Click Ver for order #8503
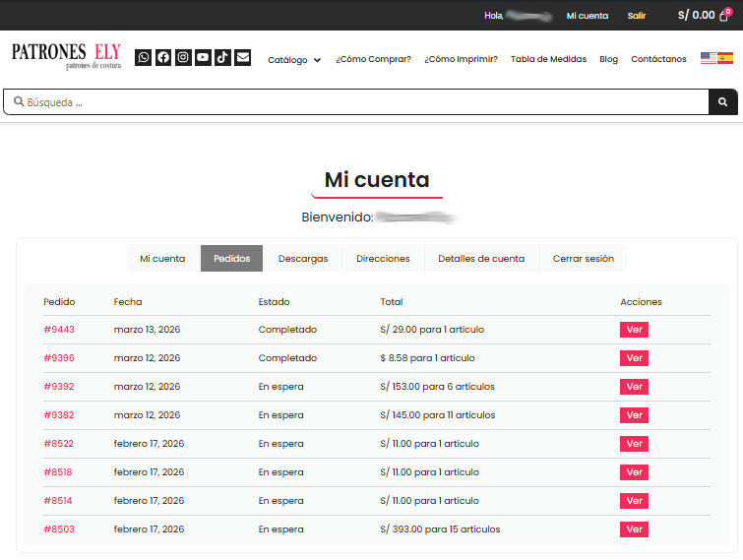 634,529
